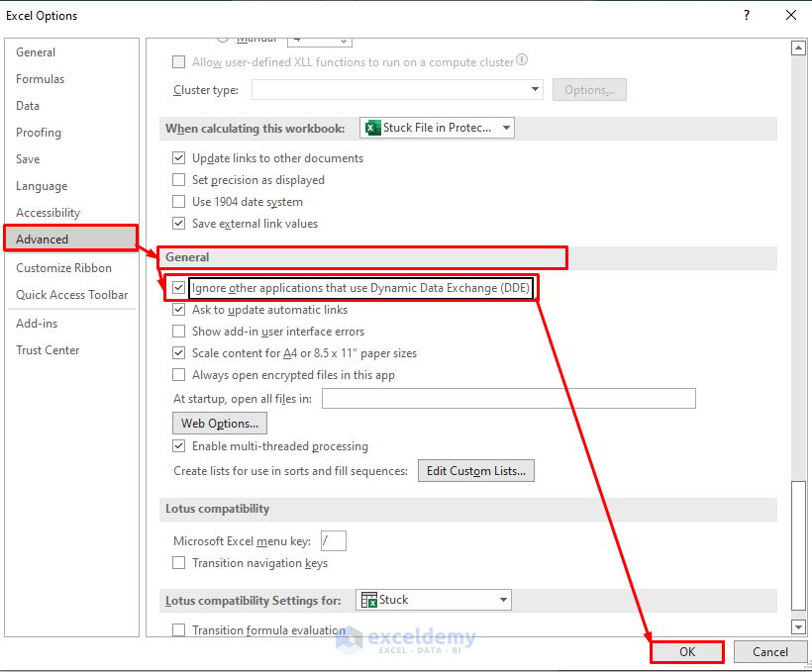Switch to the Formulas category

click(41, 78)
